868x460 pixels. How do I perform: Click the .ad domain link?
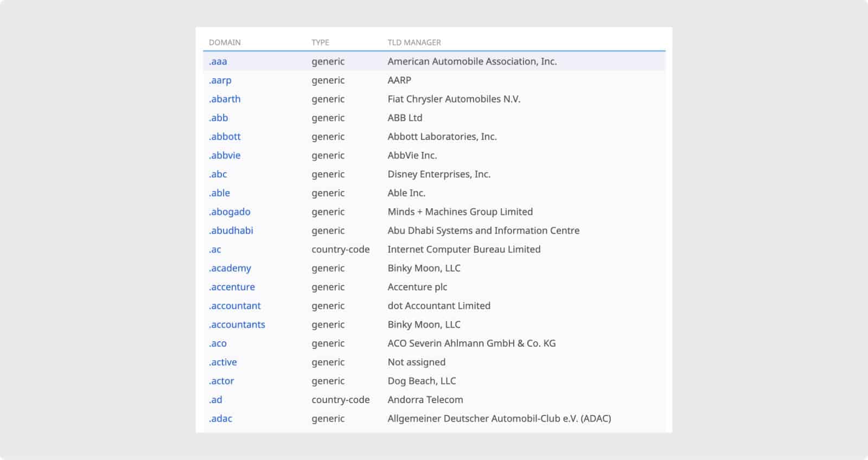click(215, 400)
